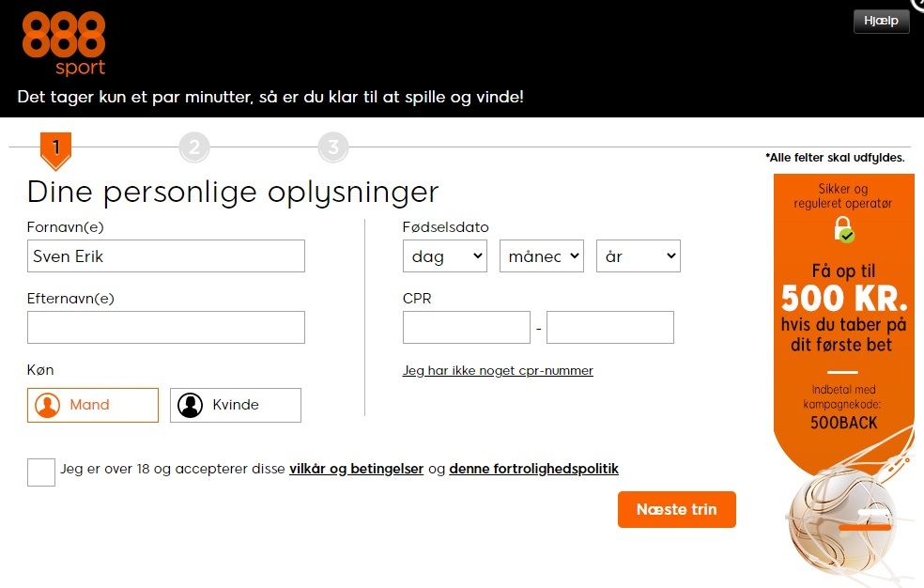Click the green padlock icon
Screen dimensions: 924x588
coord(841,229)
